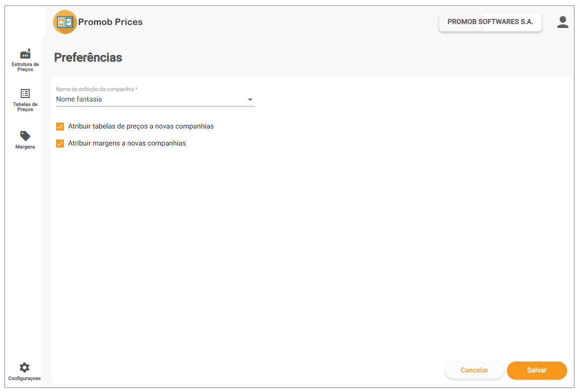The width and height of the screenshot is (580, 392).
Task: Select the Estrutura de Preços menu label
Action: click(x=25, y=67)
